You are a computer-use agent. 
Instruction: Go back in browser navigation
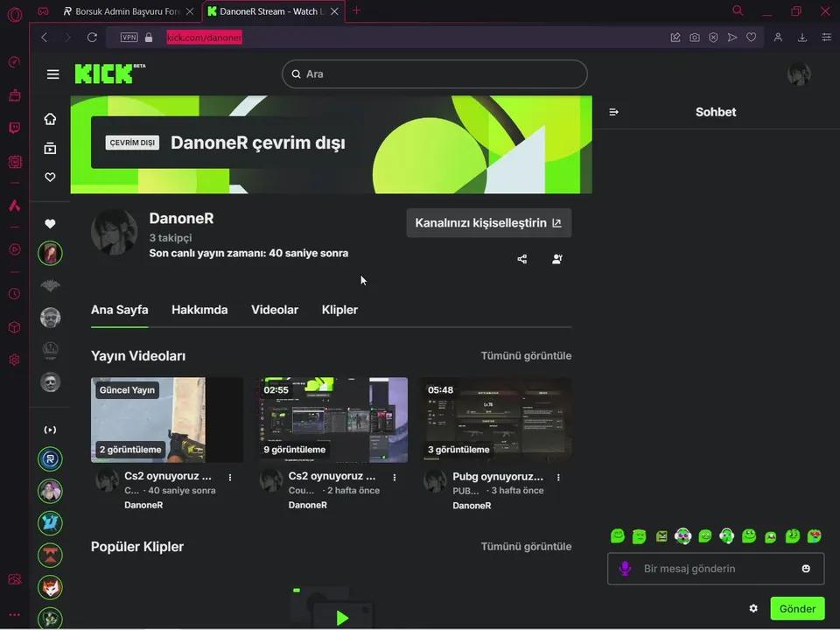[x=45, y=38]
